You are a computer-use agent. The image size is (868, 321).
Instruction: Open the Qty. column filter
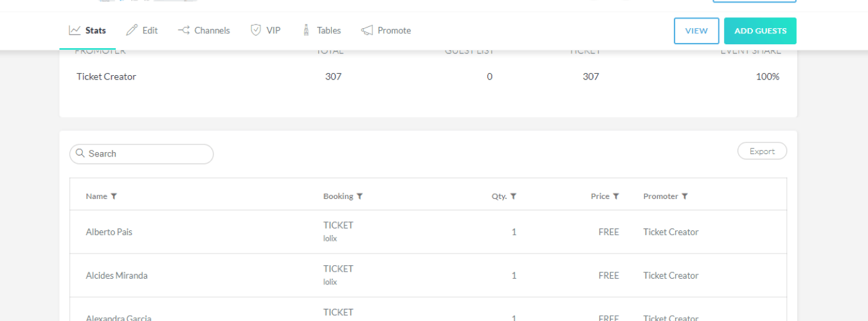click(x=514, y=196)
